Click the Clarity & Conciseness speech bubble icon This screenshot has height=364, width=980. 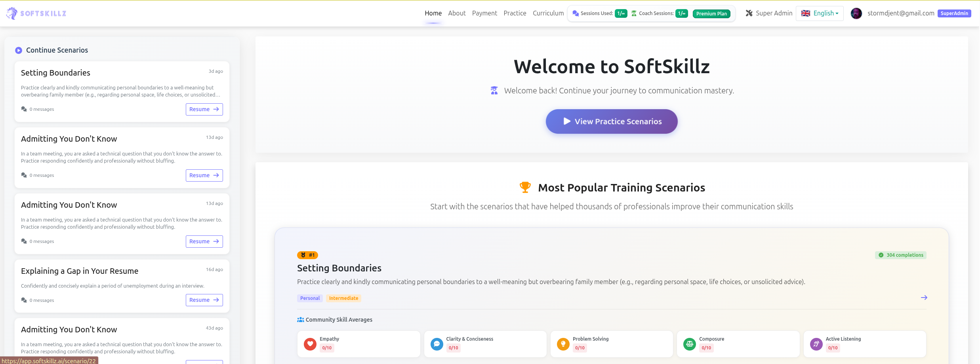click(x=437, y=344)
